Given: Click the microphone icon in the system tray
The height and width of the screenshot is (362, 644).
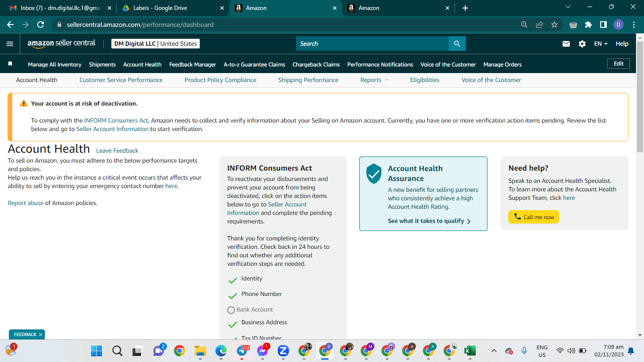Looking at the screenshot, I should tap(524, 351).
